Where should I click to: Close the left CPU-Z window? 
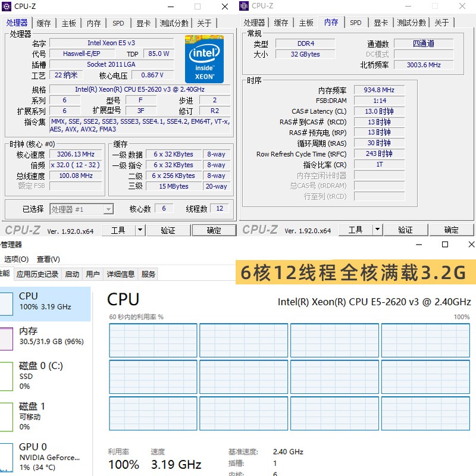pos(225,7)
